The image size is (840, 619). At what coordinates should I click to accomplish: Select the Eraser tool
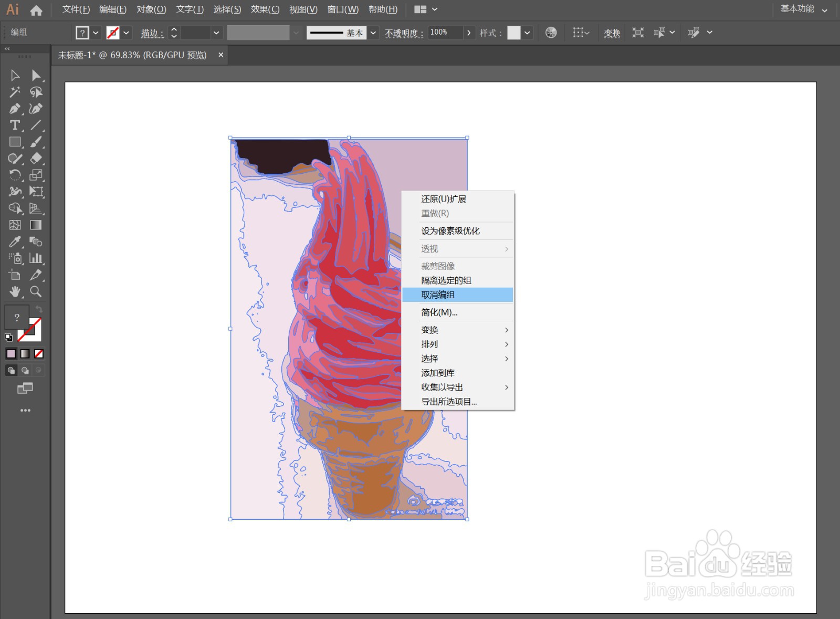[36, 159]
